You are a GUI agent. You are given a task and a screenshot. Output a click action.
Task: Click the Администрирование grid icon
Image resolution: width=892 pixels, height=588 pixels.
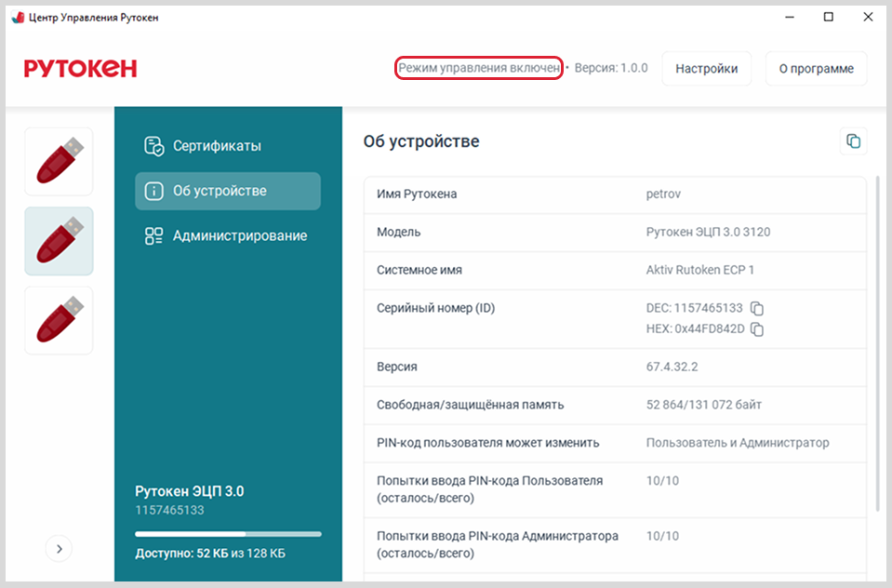tap(153, 236)
